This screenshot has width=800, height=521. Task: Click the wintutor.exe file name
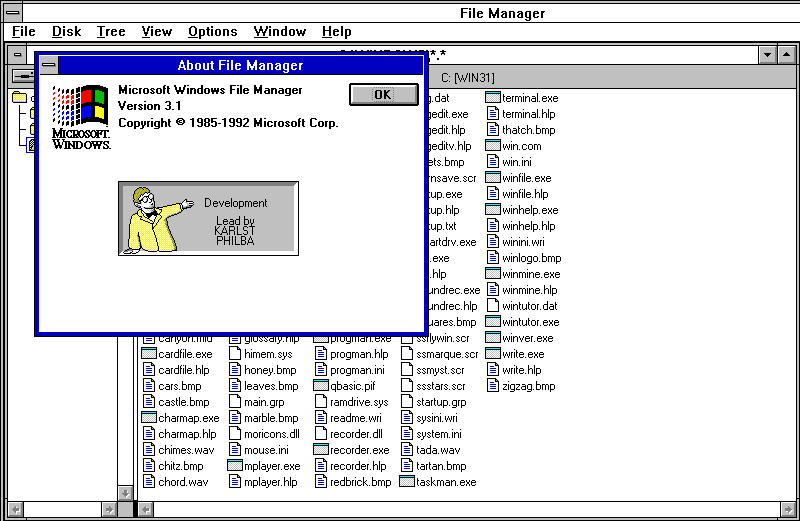tap(531, 322)
